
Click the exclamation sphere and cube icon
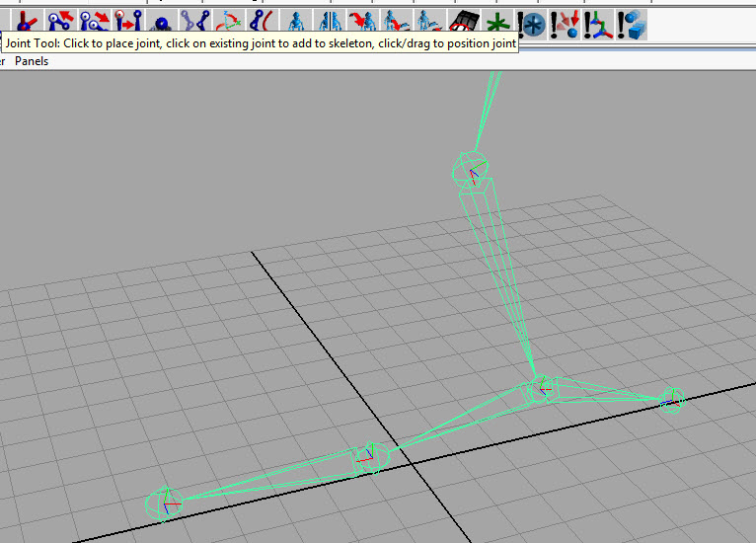coord(632,24)
